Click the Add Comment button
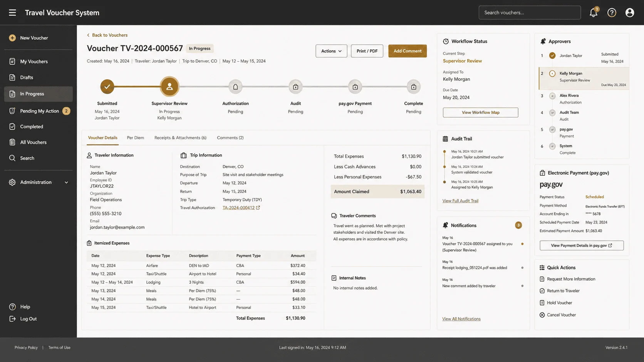 (408, 51)
